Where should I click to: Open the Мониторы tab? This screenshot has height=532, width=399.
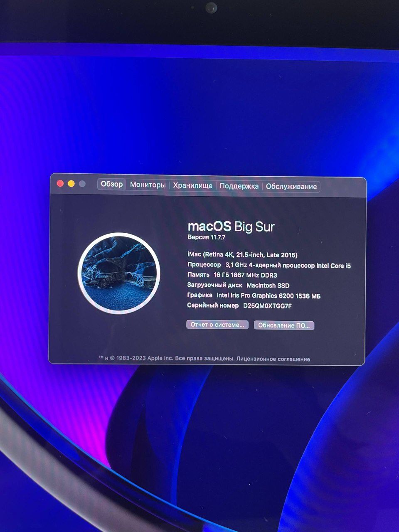coord(148,185)
